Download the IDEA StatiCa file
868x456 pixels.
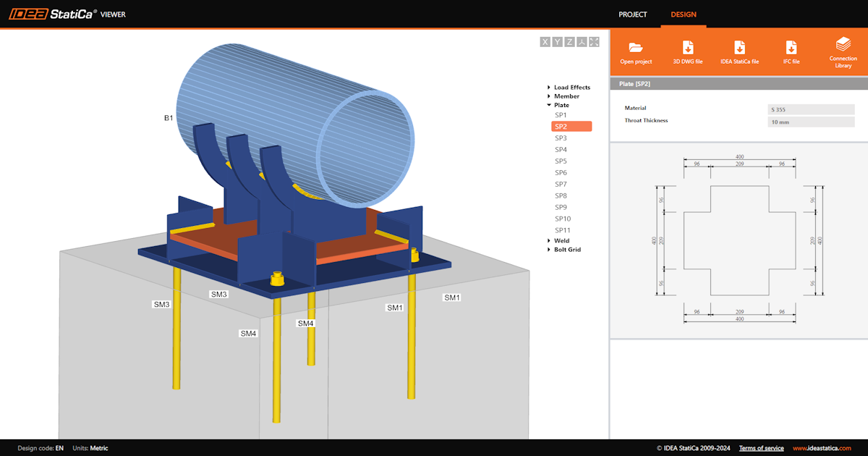[739, 48]
